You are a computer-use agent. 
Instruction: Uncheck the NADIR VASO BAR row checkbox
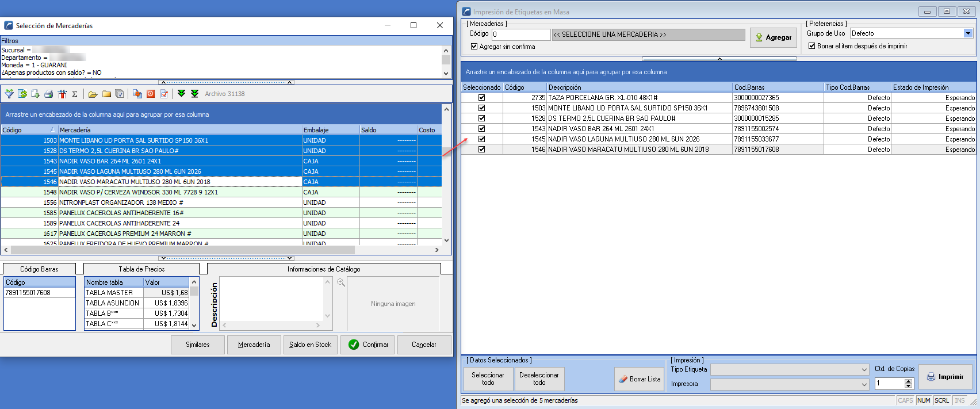(482, 129)
